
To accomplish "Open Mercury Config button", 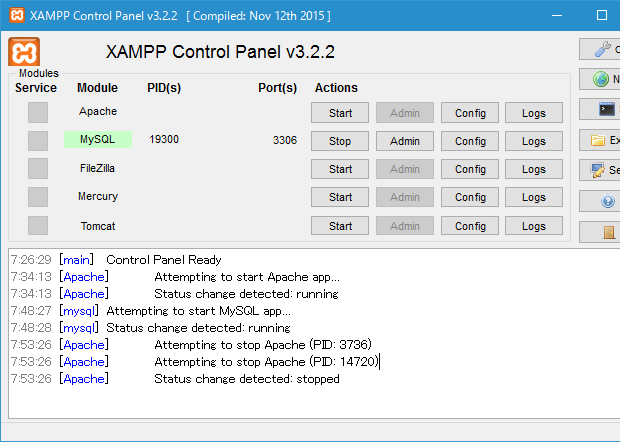I will (470, 197).
